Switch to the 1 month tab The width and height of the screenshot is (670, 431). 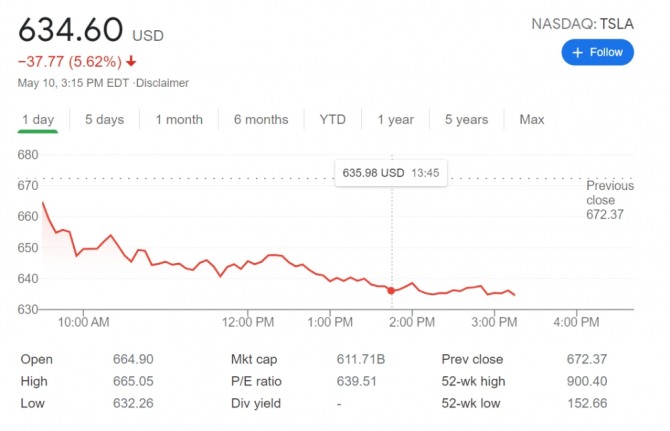coord(179,120)
